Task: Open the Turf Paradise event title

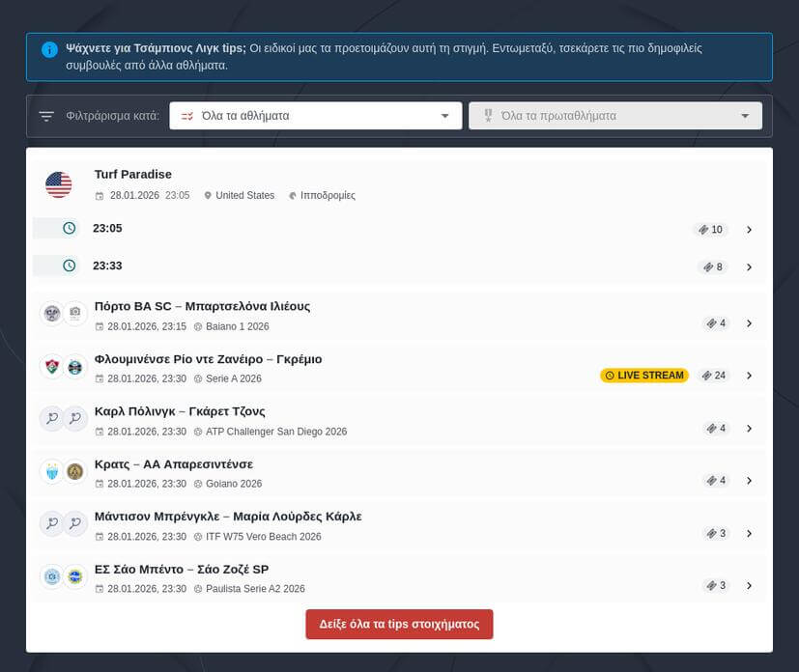Action: click(x=133, y=175)
